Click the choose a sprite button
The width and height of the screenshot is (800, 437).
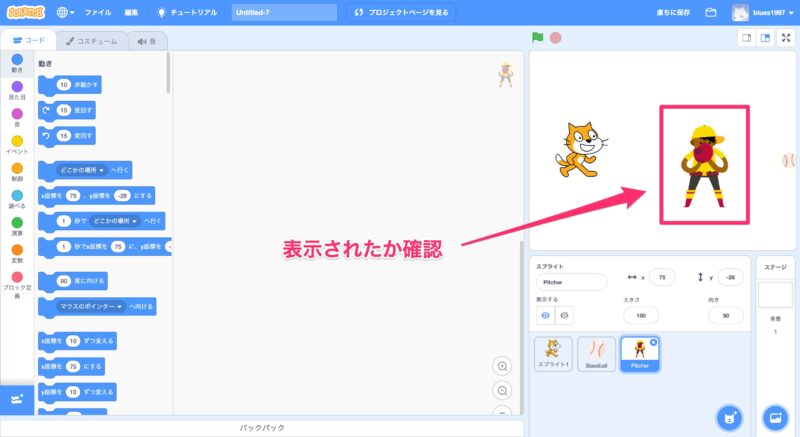click(730, 416)
